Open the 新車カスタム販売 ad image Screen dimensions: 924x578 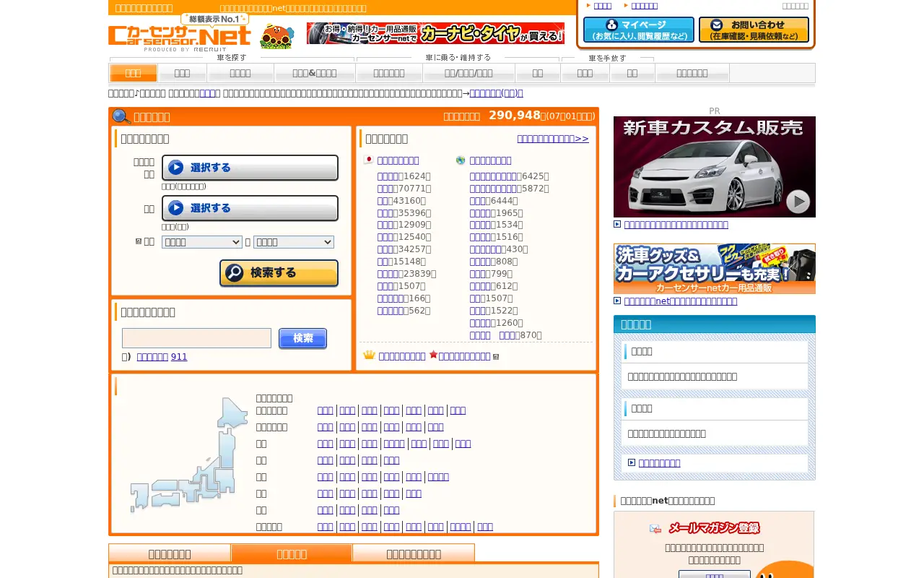click(715, 167)
